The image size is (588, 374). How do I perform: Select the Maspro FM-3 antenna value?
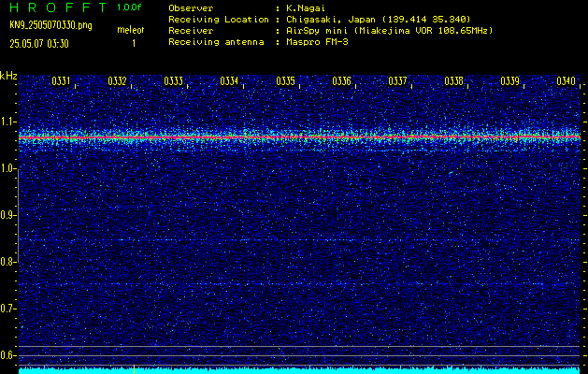click(317, 42)
